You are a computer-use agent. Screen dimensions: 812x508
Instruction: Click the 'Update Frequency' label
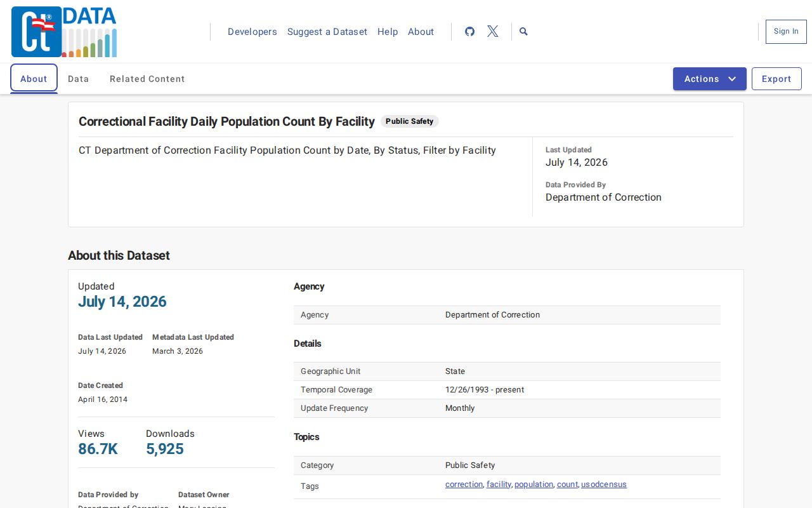[334, 408]
